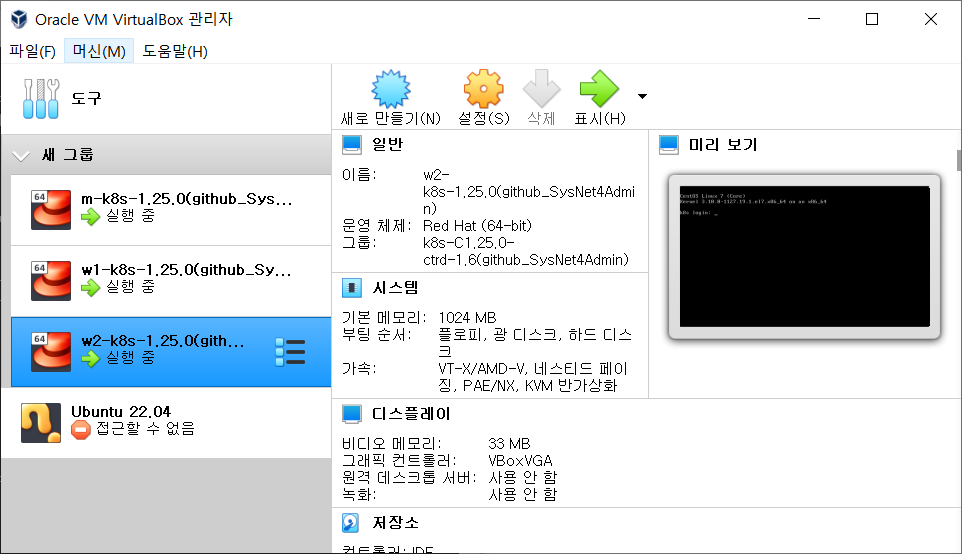Image resolution: width=962 pixels, height=554 pixels.
Task: Open the 시스템 section heading
Action: coord(395,288)
